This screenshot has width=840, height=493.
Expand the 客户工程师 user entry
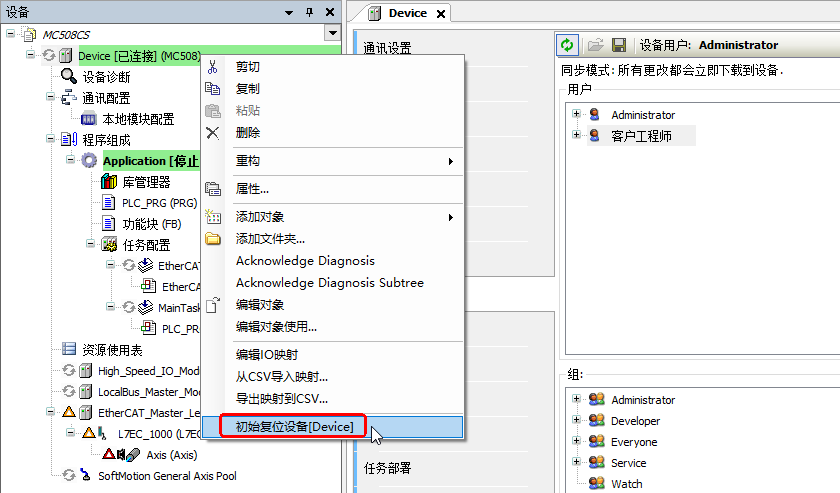[x=576, y=135]
